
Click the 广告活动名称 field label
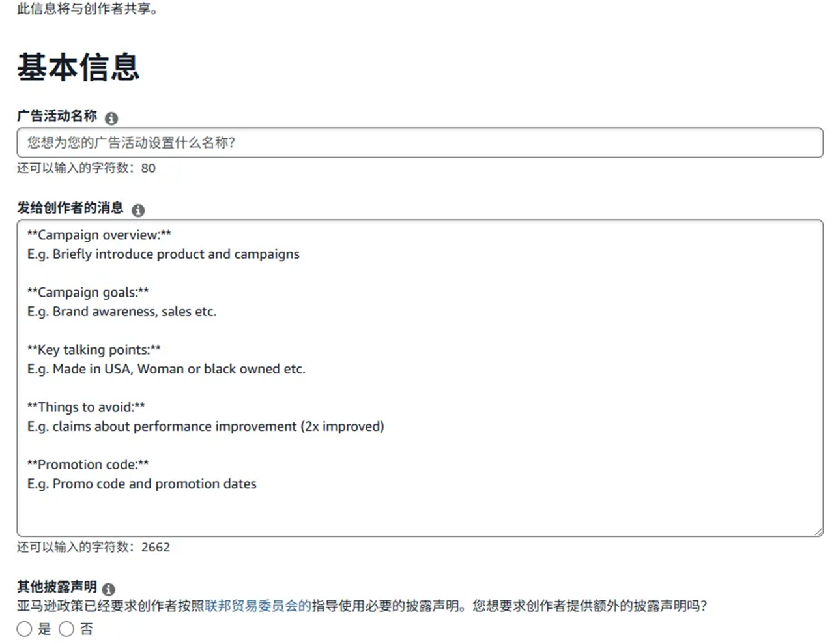click(57, 116)
